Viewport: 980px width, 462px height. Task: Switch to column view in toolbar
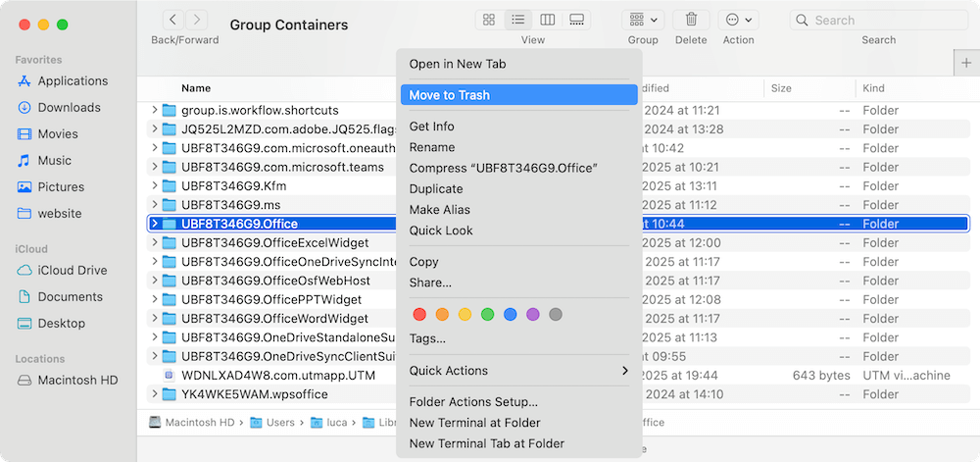(x=548, y=20)
